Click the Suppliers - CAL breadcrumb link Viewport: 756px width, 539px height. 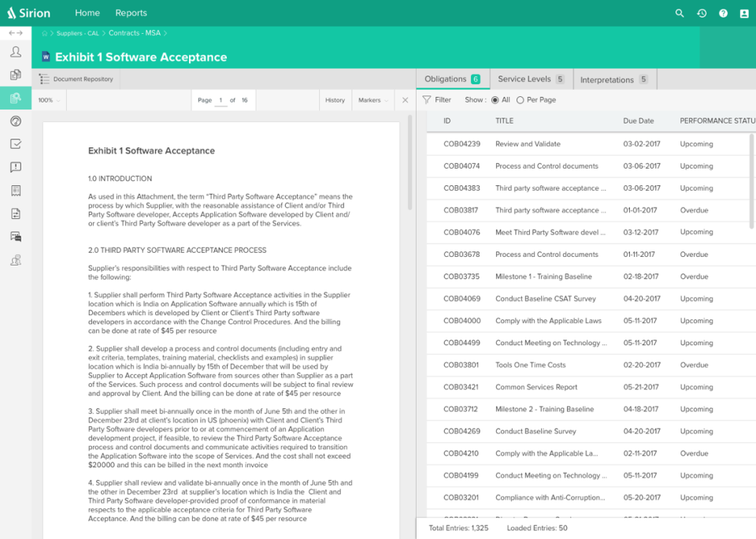click(77, 33)
